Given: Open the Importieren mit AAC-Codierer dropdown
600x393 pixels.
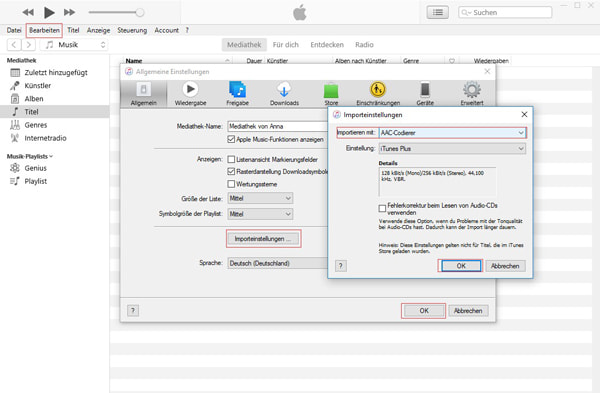Looking at the screenshot, I should [452, 133].
